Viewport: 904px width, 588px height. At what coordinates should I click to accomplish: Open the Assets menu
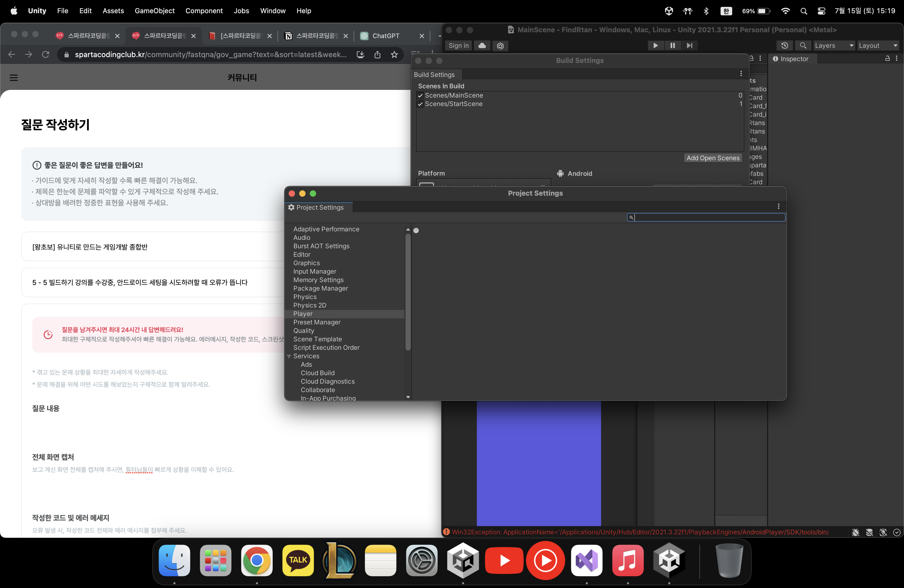(113, 11)
